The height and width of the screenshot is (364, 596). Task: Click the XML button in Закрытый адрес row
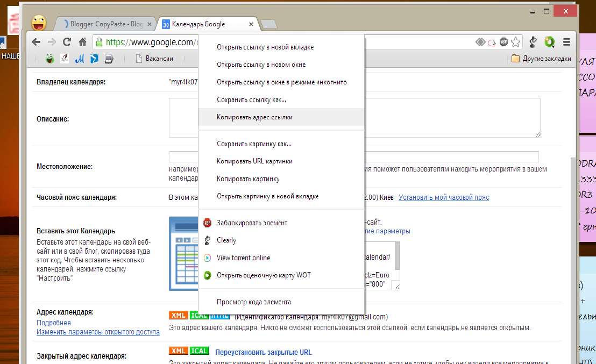(x=178, y=351)
